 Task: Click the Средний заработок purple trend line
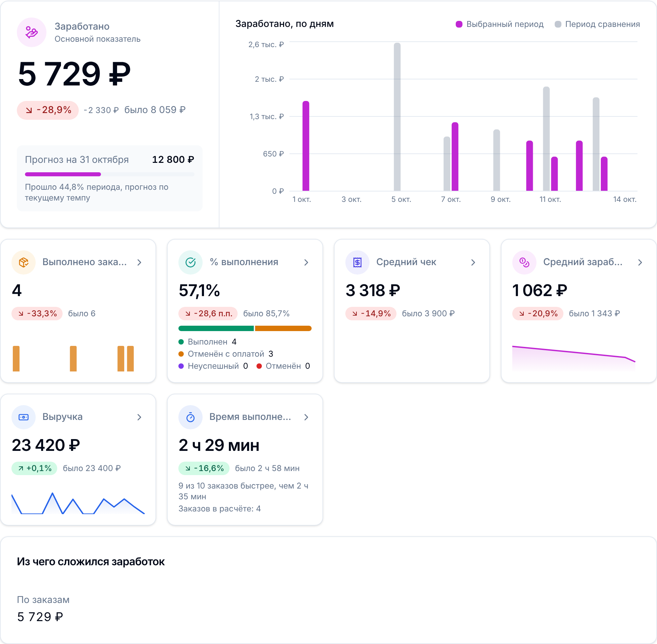point(574,354)
